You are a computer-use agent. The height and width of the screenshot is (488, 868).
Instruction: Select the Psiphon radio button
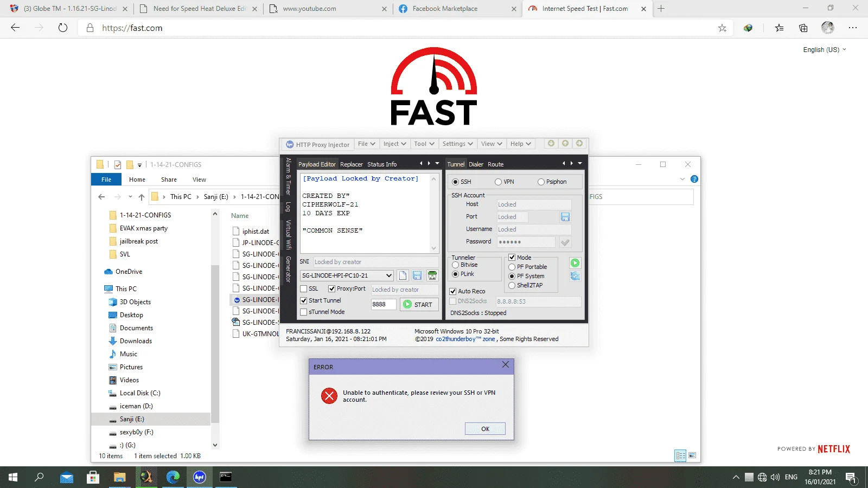(x=541, y=182)
